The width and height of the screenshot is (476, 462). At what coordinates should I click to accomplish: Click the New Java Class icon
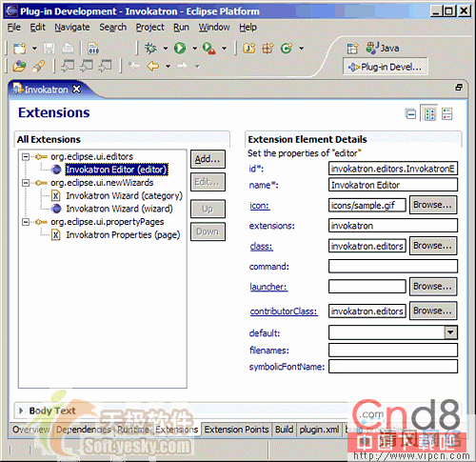pyautogui.click(x=287, y=49)
